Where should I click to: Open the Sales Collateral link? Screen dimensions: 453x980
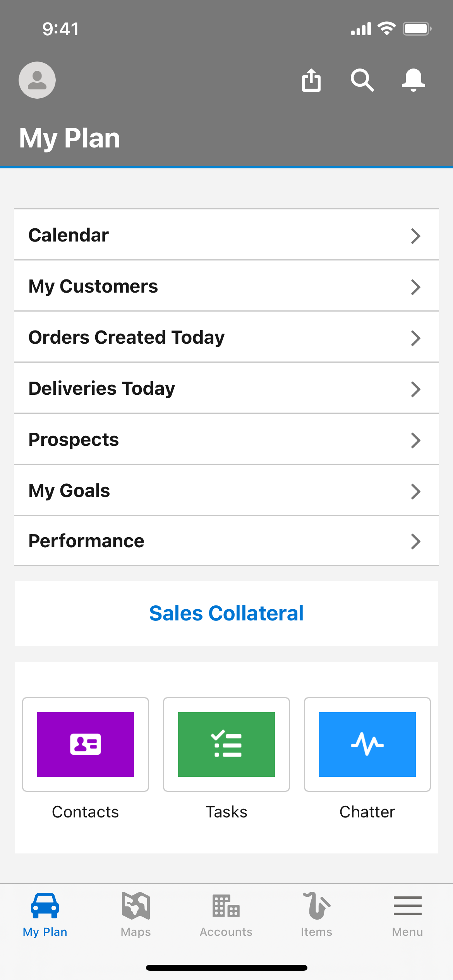pyautogui.click(x=226, y=613)
